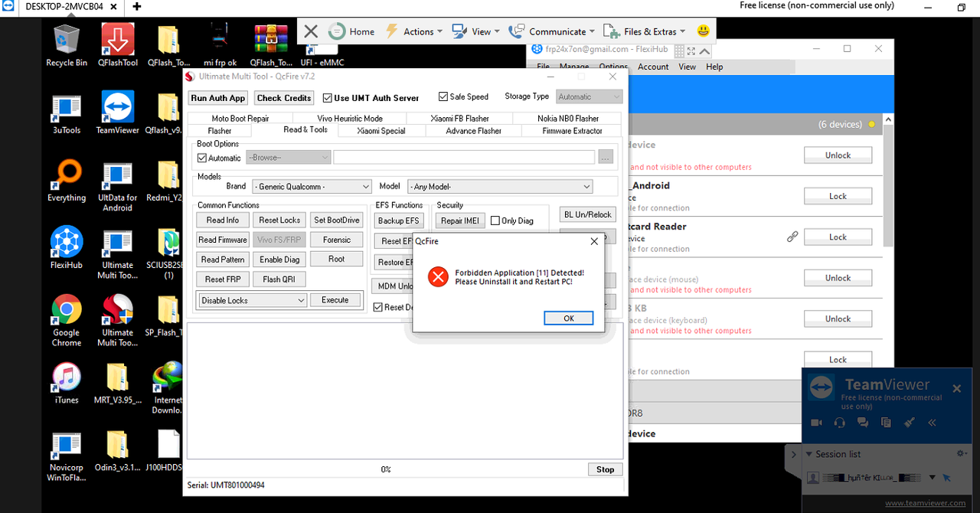Uncheck the Safe Speed checkbox

443,97
